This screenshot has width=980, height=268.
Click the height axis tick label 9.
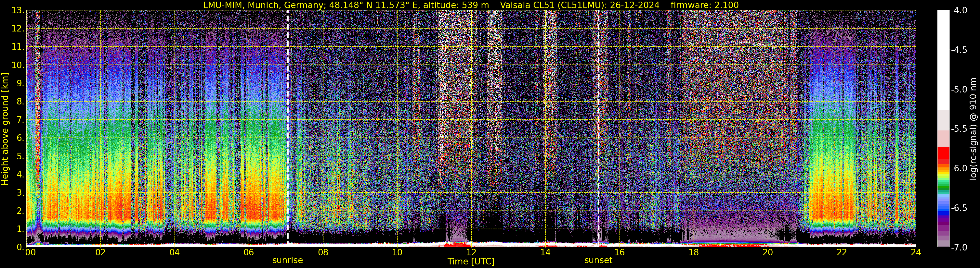[20, 83]
